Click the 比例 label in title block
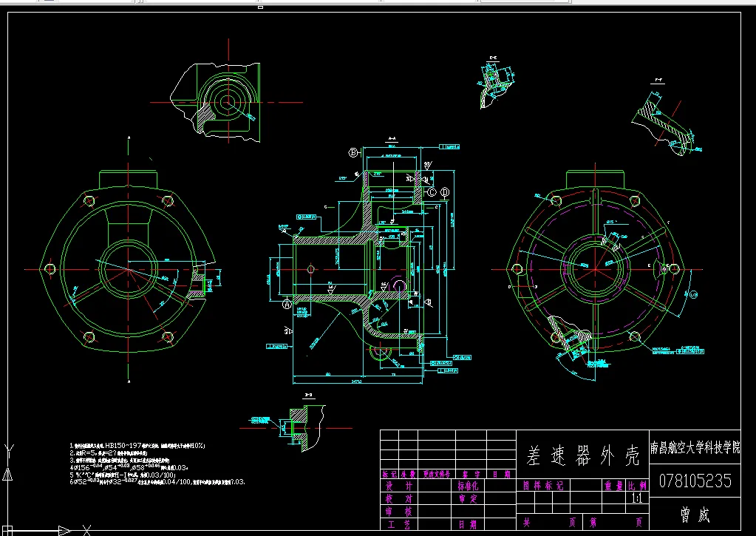The width and height of the screenshot is (756, 536). tap(638, 485)
